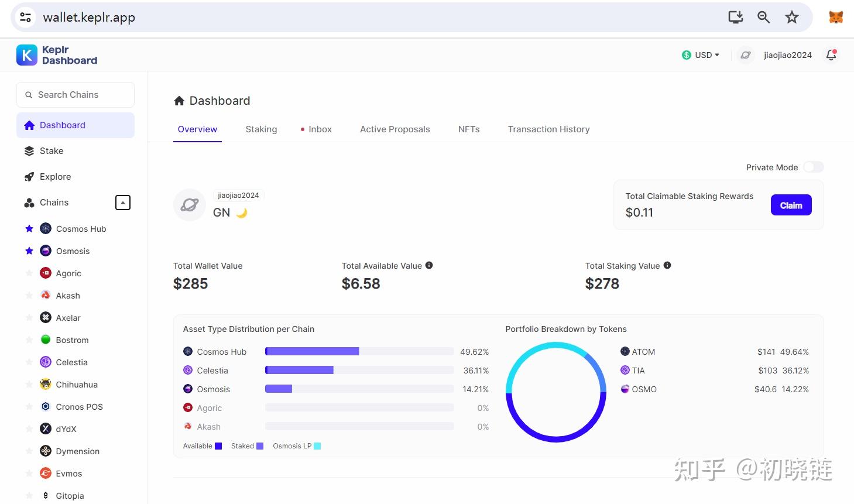The width and height of the screenshot is (854, 504).
Task: Open the Active Proposals tab
Action: coord(395,129)
